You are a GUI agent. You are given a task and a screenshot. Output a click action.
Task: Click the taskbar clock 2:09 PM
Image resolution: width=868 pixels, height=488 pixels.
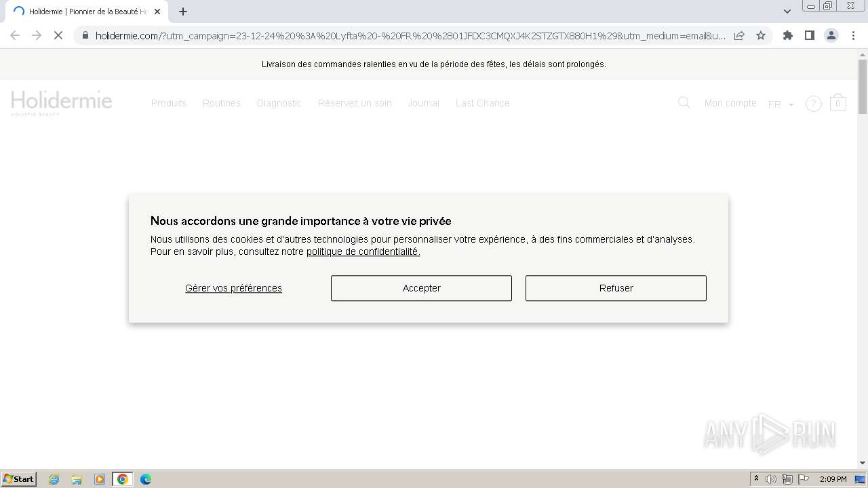[833, 479]
